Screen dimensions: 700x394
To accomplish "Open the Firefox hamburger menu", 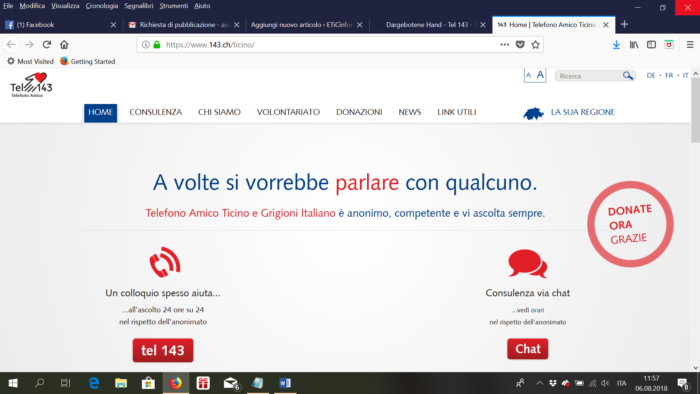I will [690, 45].
